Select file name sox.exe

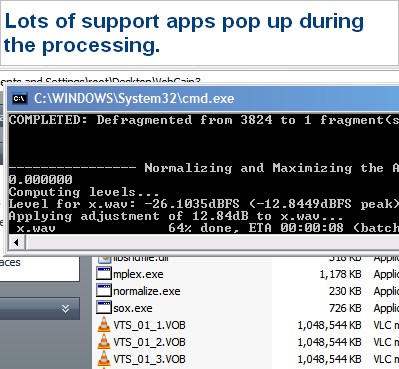tap(133, 308)
